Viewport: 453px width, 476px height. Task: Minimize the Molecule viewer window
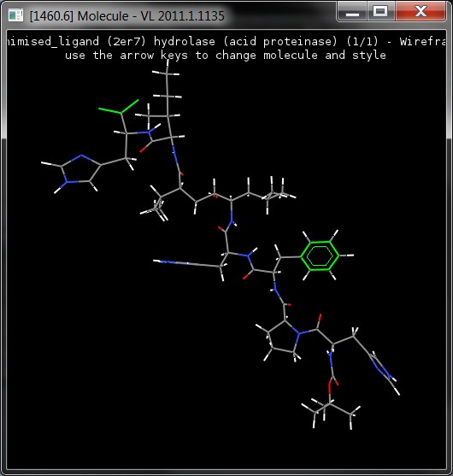click(x=352, y=11)
